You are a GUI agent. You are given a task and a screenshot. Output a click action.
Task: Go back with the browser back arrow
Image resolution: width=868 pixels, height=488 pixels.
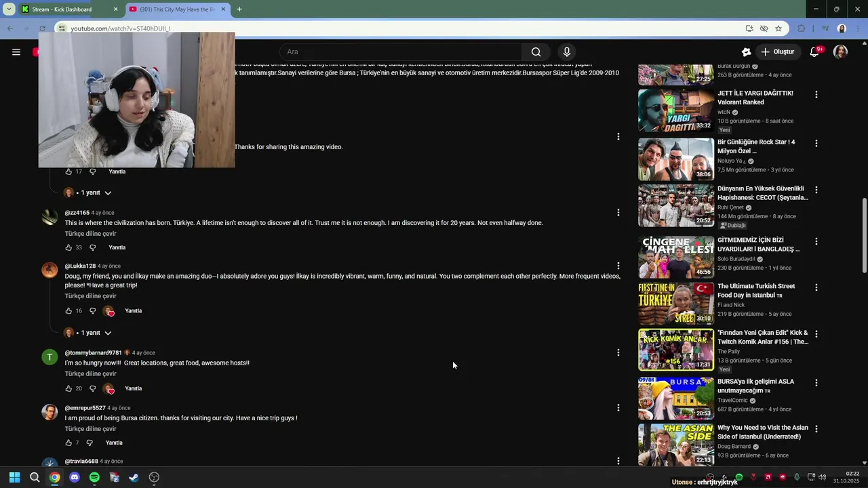[x=10, y=28]
